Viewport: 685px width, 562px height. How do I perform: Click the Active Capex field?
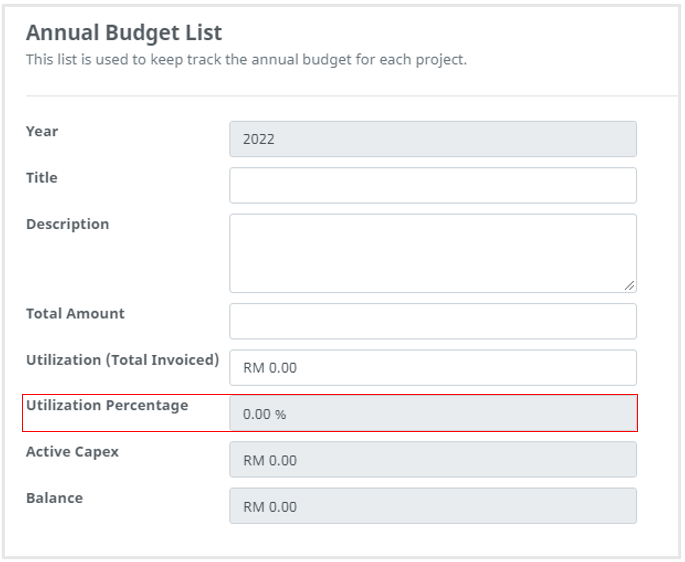coord(433,460)
